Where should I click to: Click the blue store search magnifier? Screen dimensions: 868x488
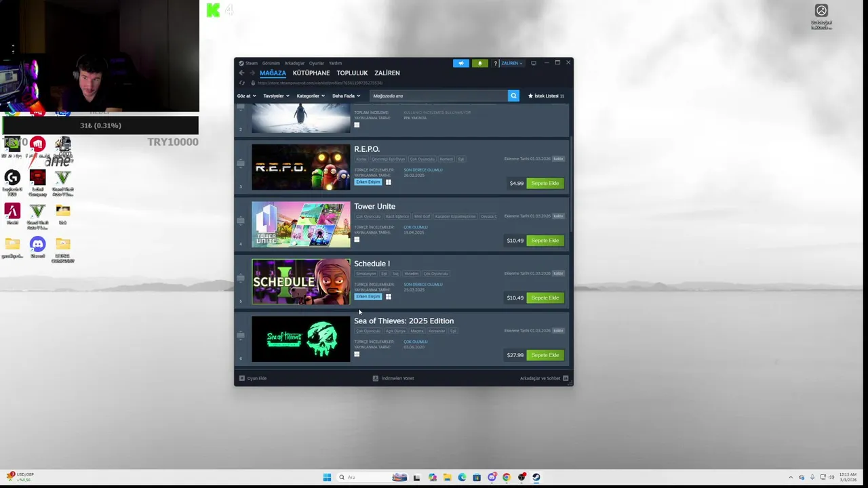pos(513,96)
